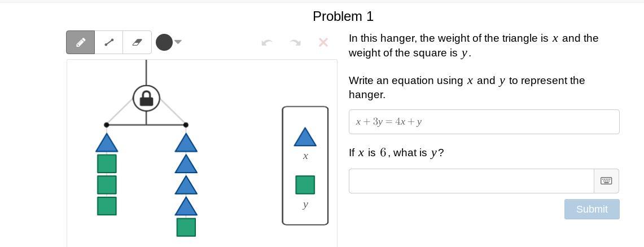Clear the sketch with the red X
The height and width of the screenshot is (247, 644).
[x=323, y=42]
